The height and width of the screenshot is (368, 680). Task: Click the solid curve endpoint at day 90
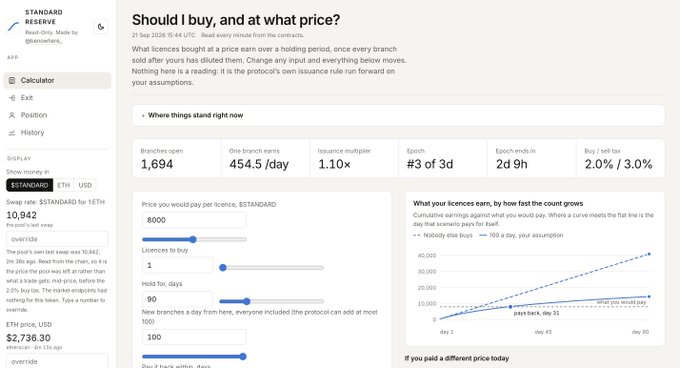point(649,296)
